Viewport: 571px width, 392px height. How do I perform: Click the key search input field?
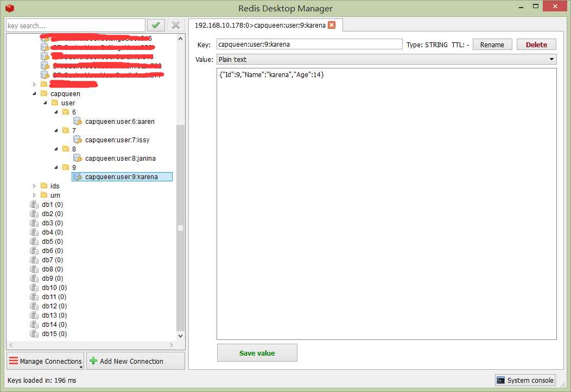coord(76,26)
